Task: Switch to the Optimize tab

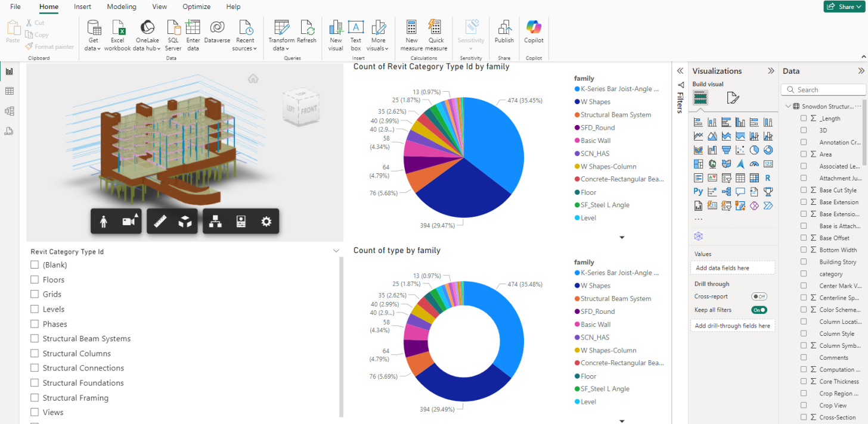Action: click(x=197, y=7)
